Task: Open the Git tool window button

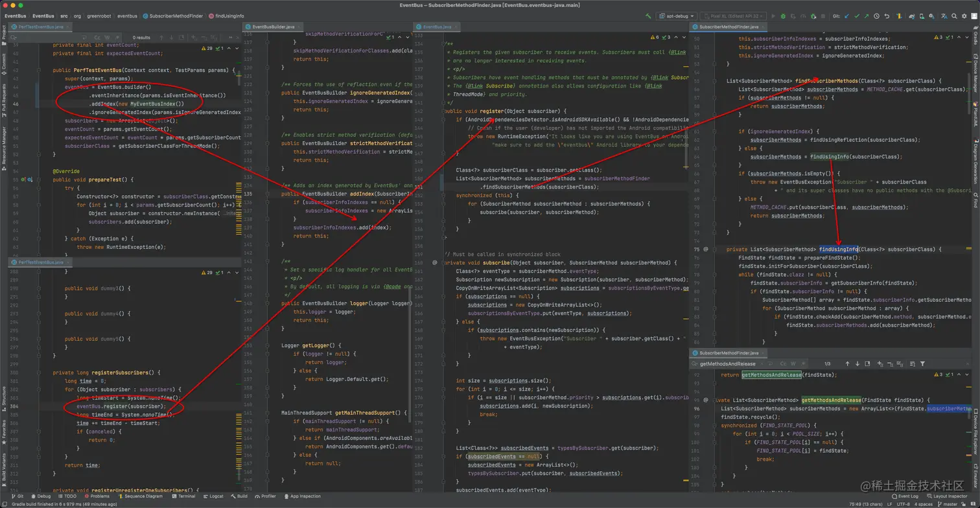Action: 17,496
